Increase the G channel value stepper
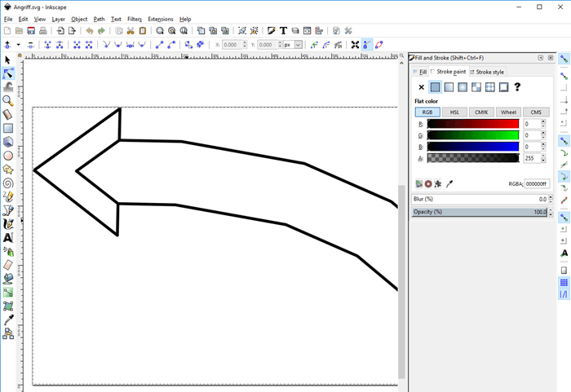571x392 pixels. click(x=544, y=133)
